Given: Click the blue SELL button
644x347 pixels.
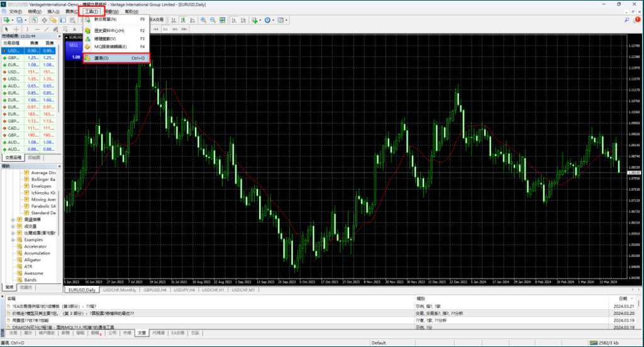Looking at the screenshot, I should pos(74,47).
